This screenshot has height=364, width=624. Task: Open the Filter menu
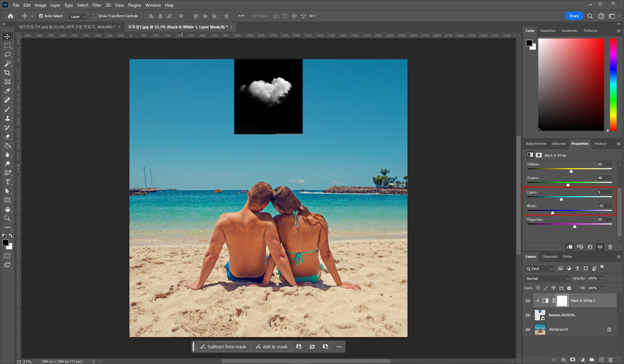[96, 5]
